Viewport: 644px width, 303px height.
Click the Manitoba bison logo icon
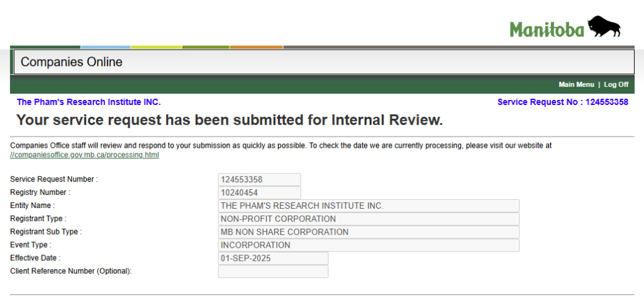click(x=604, y=27)
